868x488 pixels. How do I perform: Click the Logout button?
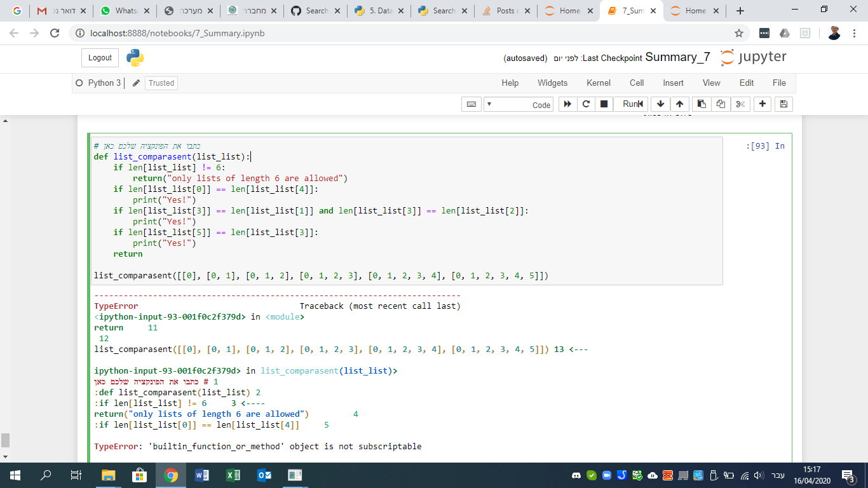(100, 58)
